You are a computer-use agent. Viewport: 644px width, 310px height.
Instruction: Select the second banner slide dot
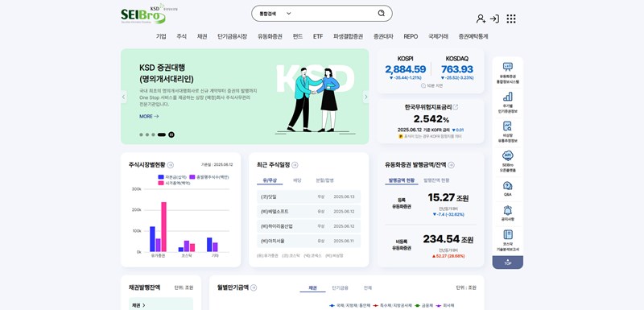tap(147, 134)
